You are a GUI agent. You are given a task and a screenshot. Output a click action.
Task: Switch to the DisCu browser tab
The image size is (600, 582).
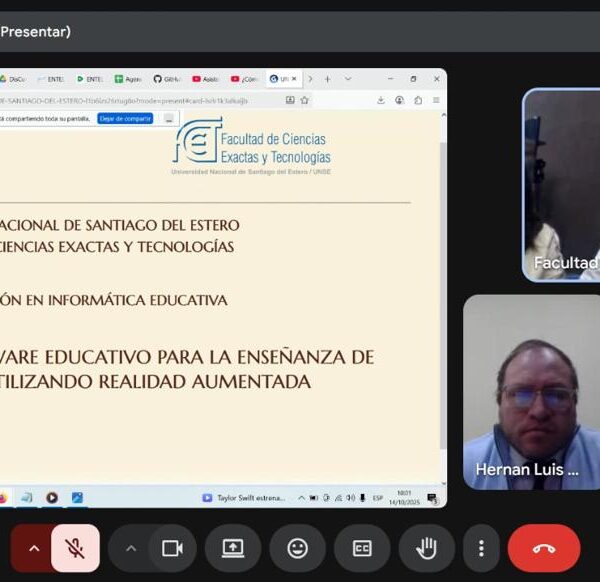(x=13, y=79)
